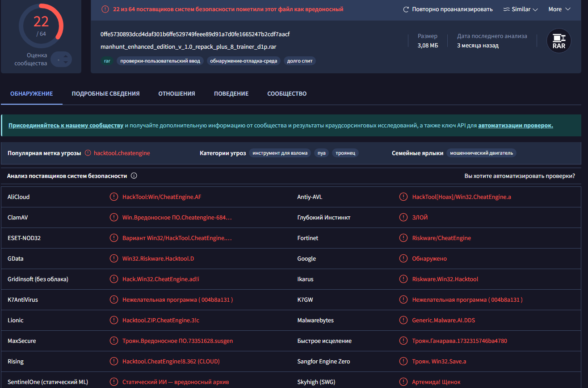Screen dimensions: 588x388
Task: Click the alert icon in the SentinelOne row
Action: [114, 382]
